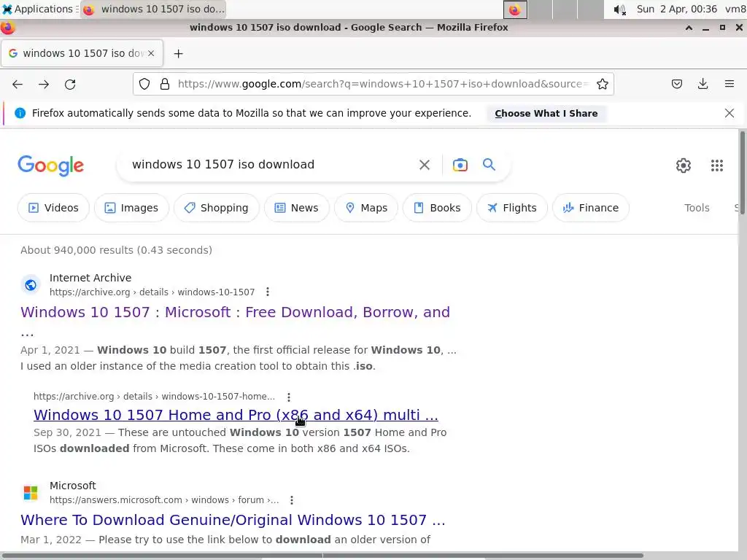Click the Internet Archive globe favicon
The image size is (747, 560).
tap(31, 285)
